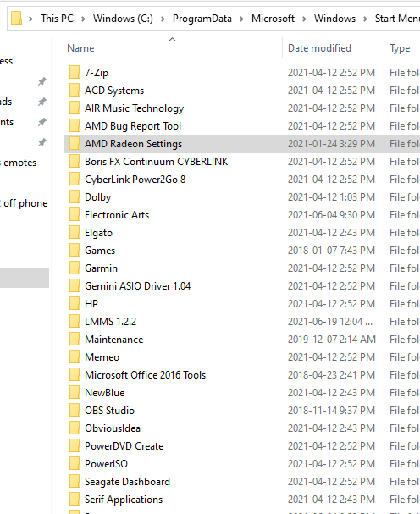Click the AMD Bug Report Tool folder icon
The height and width of the screenshot is (514, 420).
point(75,125)
